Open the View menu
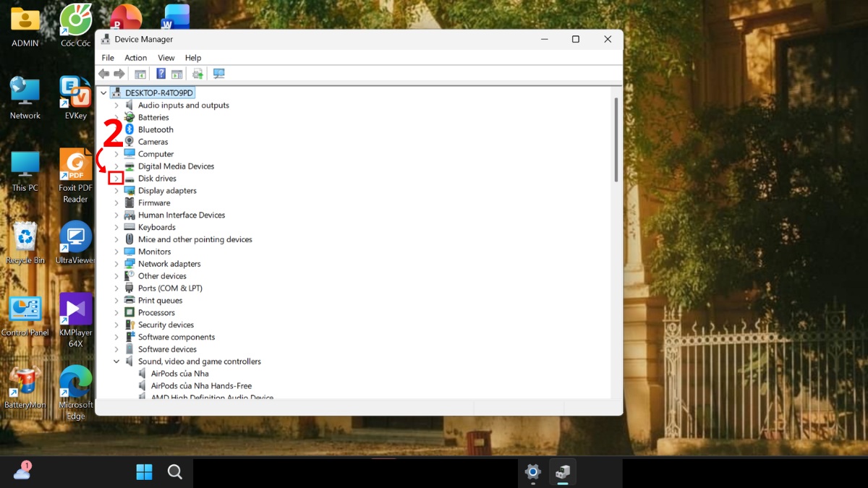The height and width of the screenshot is (488, 868). pyautogui.click(x=166, y=58)
